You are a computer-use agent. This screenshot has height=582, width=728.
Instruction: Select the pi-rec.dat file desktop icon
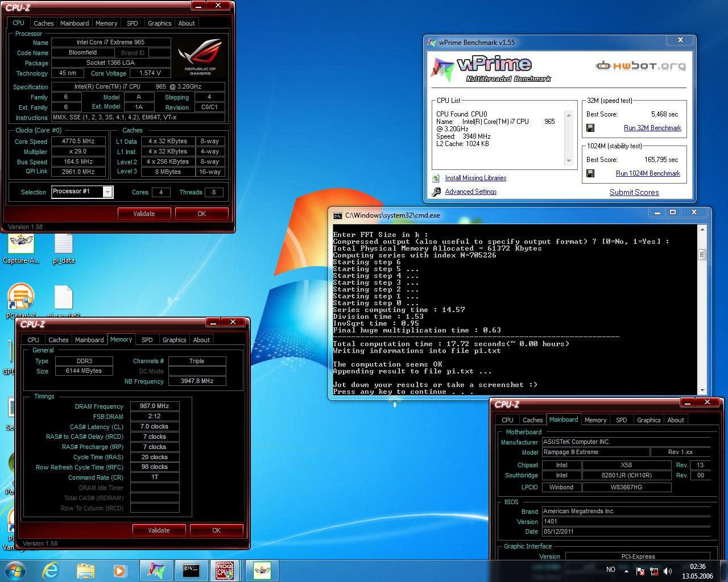63,301
